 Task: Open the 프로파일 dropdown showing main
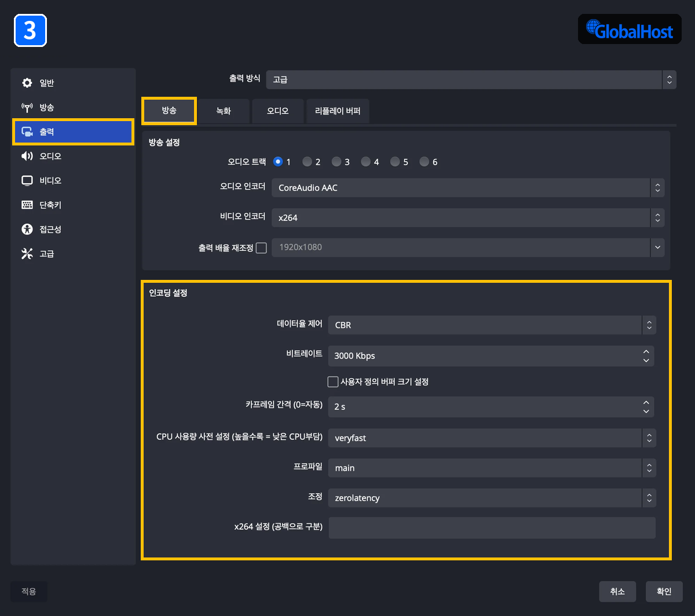point(492,468)
